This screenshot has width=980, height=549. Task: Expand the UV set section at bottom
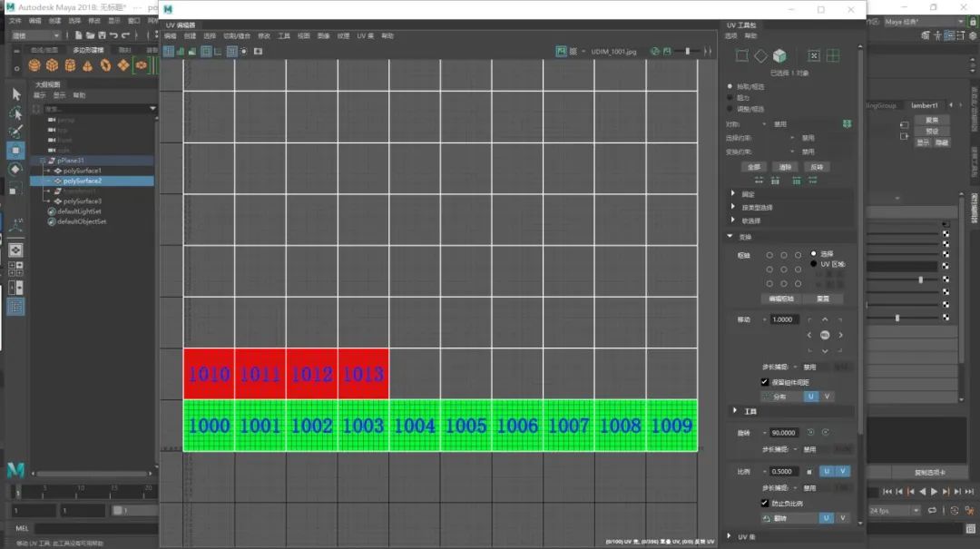pyautogui.click(x=730, y=536)
